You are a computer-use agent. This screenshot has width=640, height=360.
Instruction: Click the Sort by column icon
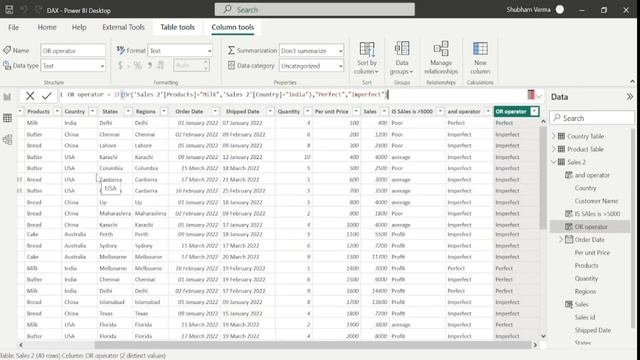point(367,49)
